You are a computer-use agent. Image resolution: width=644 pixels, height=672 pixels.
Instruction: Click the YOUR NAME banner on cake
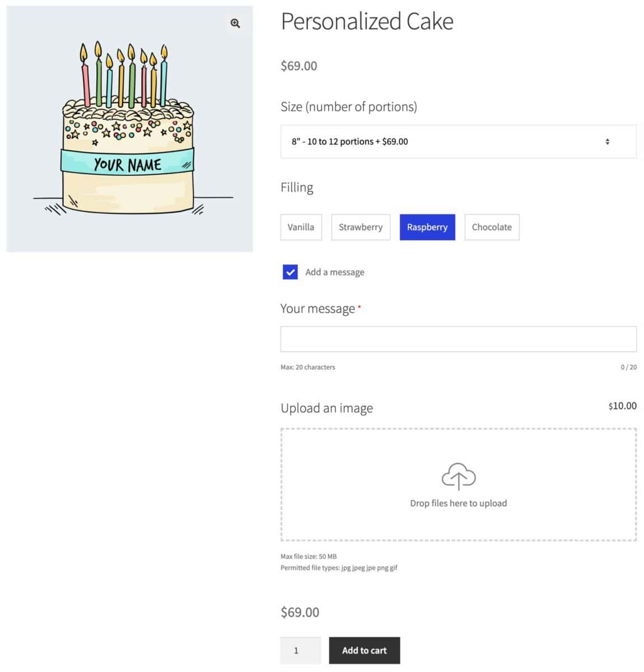click(x=128, y=162)
